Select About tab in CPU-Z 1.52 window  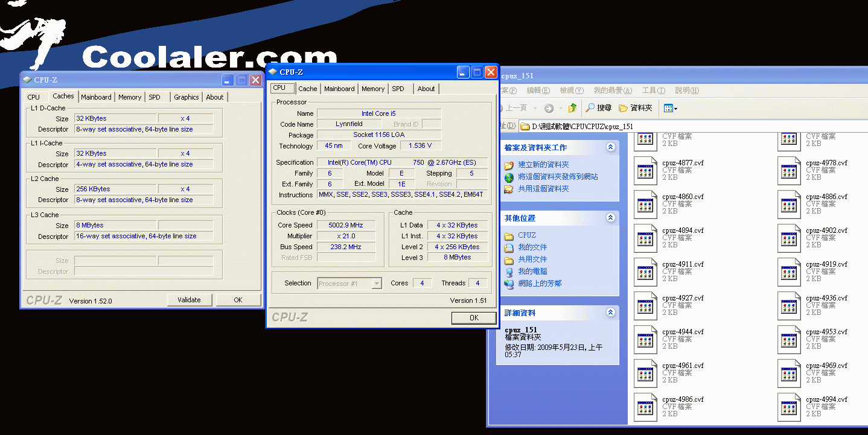[215, 97]
